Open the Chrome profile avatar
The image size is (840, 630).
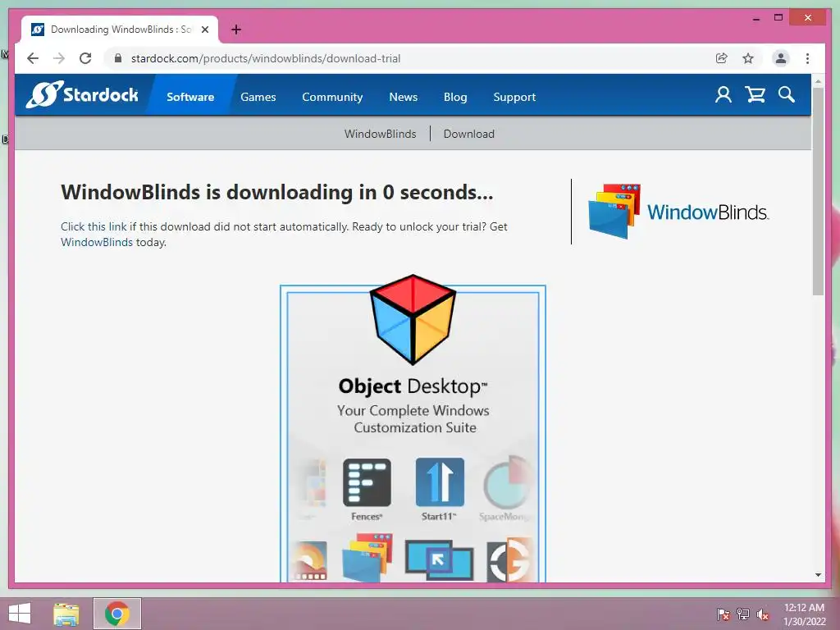[x=781, y=58]
